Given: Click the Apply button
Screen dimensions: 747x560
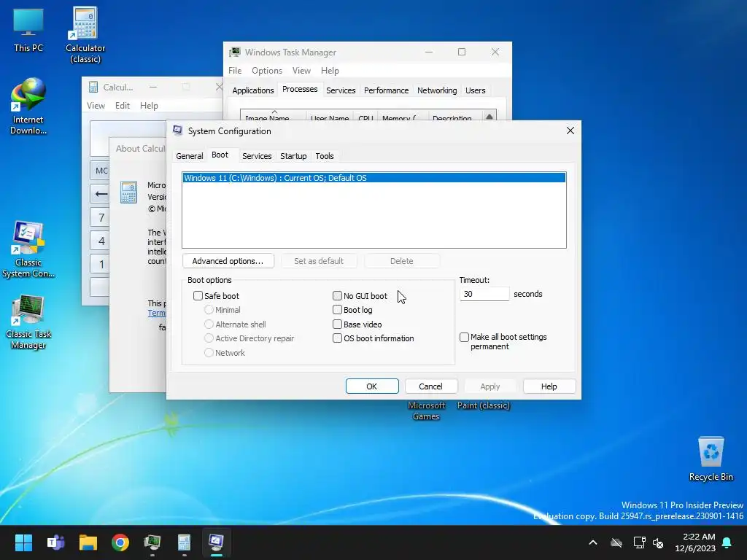Looking at the screenshot, I should tap(489, 386).
